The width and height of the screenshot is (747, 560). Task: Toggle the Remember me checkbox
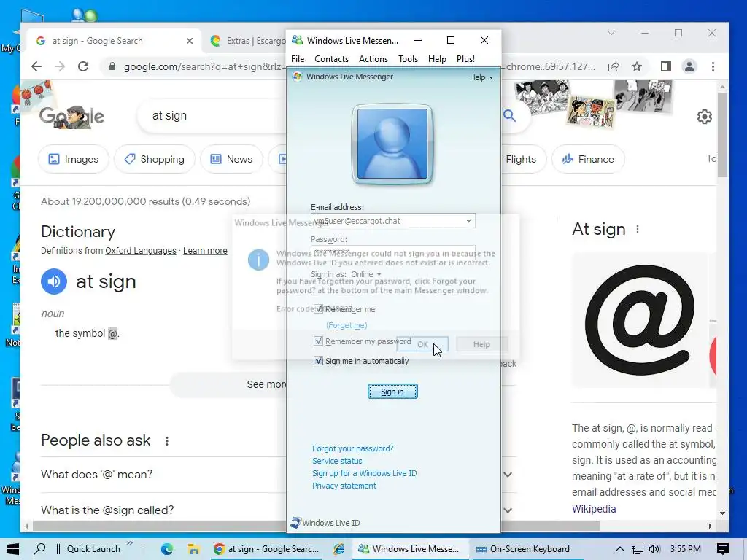click(x=318, y=309)
